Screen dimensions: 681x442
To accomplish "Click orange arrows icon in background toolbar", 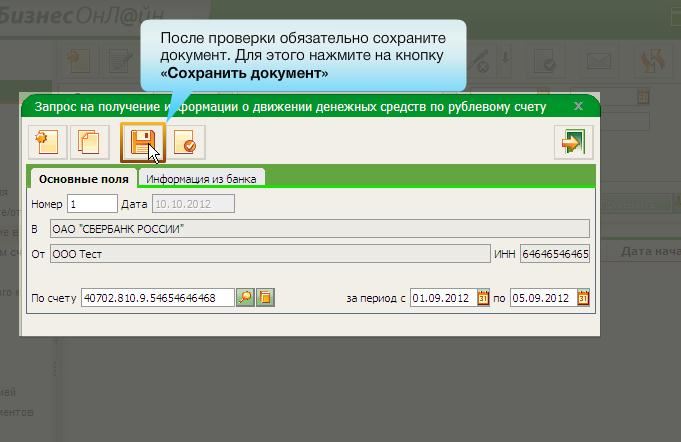I will (652, 61).
